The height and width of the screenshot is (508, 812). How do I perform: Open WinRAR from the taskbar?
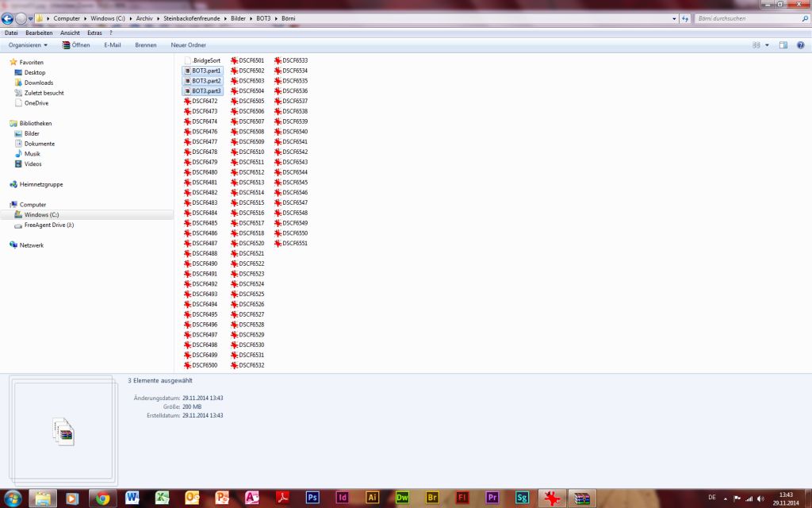click(x=581, y=498)
